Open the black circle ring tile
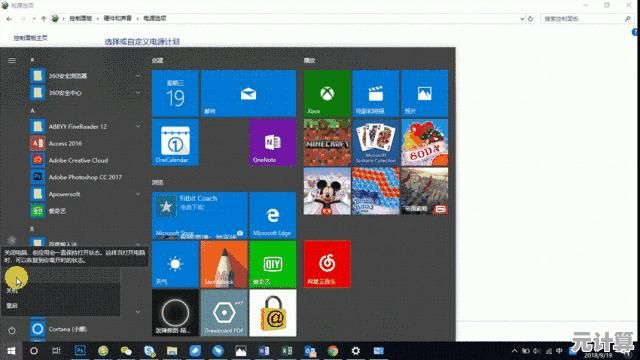The height and width of the screenshot is (360, 640). tap(175, 313)
